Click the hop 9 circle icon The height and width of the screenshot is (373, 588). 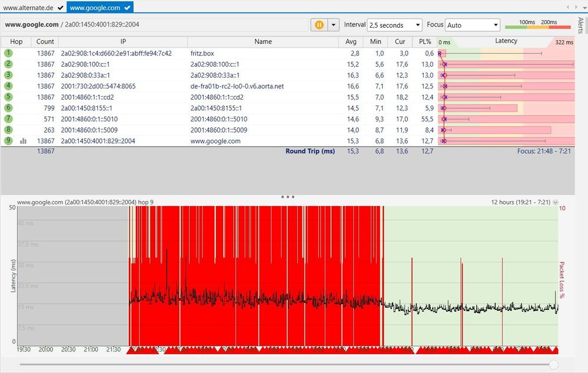tap(8, 141)
